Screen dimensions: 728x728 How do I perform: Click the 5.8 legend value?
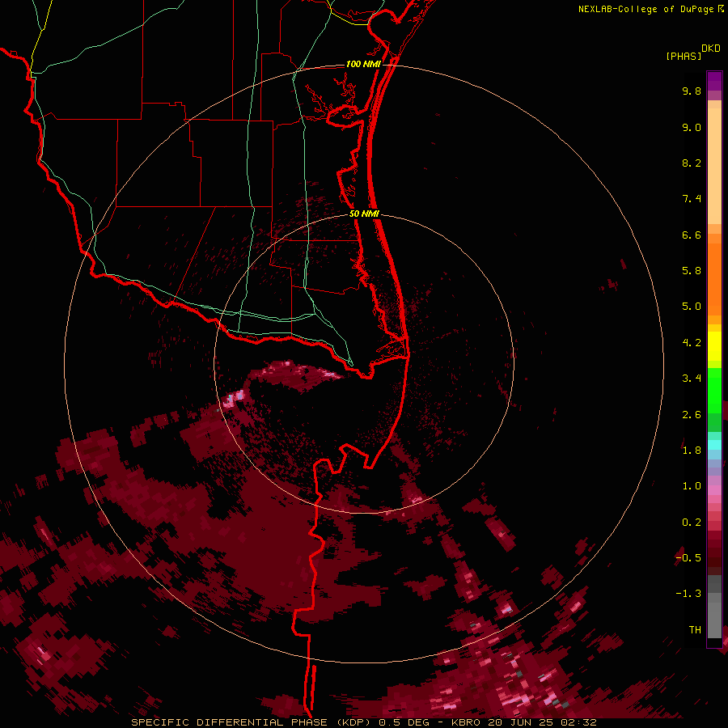coord(692,271)
